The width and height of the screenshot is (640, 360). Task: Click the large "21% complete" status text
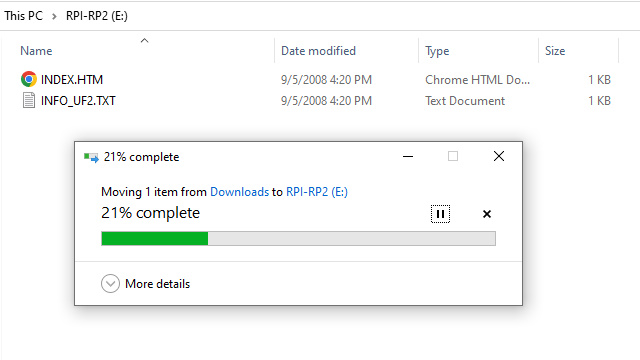(151, 213)
